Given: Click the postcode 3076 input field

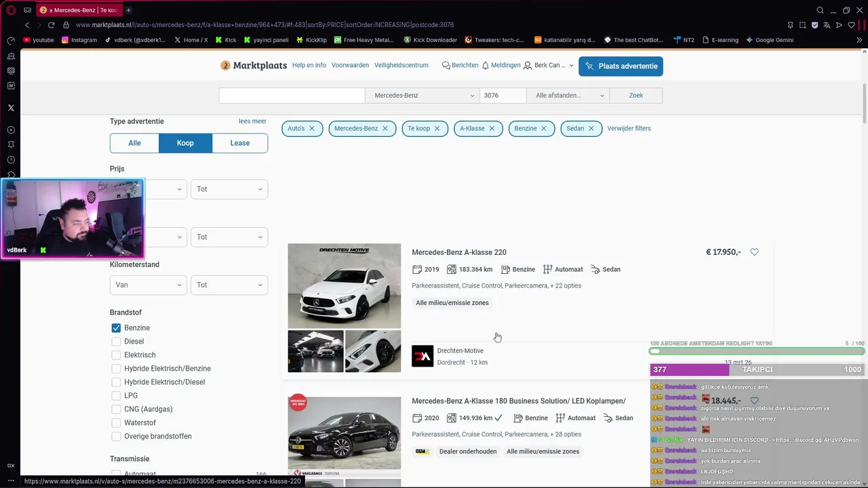Looking at the screenshot, I should click(502, 96).
